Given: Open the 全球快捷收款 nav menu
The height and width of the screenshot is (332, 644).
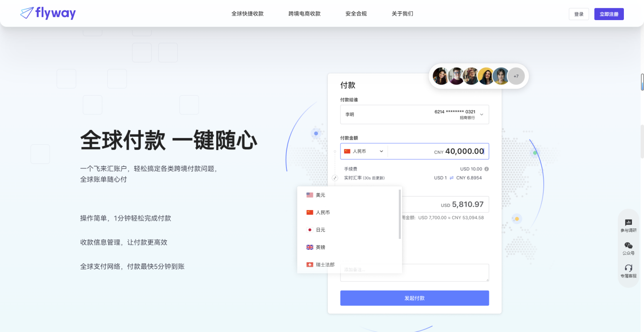Looking at the screenshot, I should [x=247, y=14].
